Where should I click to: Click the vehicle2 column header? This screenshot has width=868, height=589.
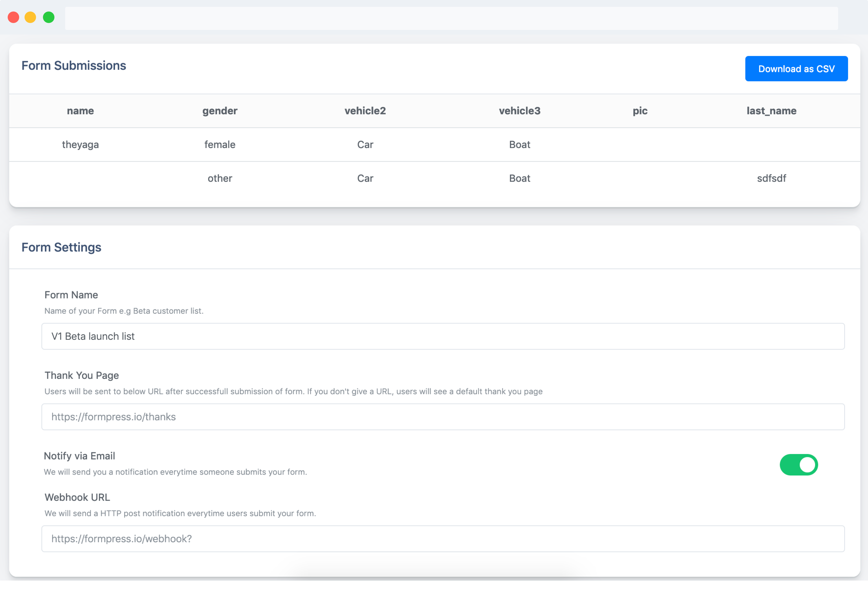[x=365, y=110]
